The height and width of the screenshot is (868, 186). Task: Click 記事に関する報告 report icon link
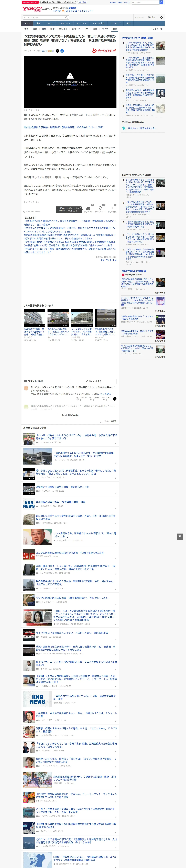click(31, 212)
